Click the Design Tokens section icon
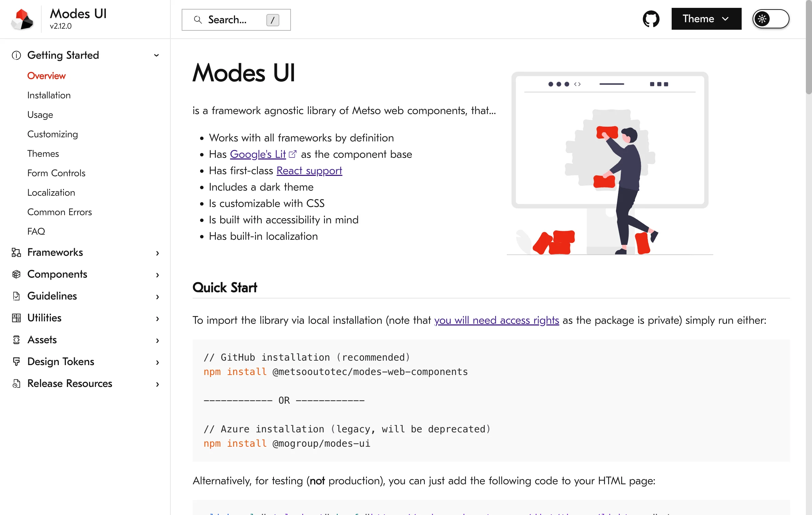812x515 pixels. (16, 361)
